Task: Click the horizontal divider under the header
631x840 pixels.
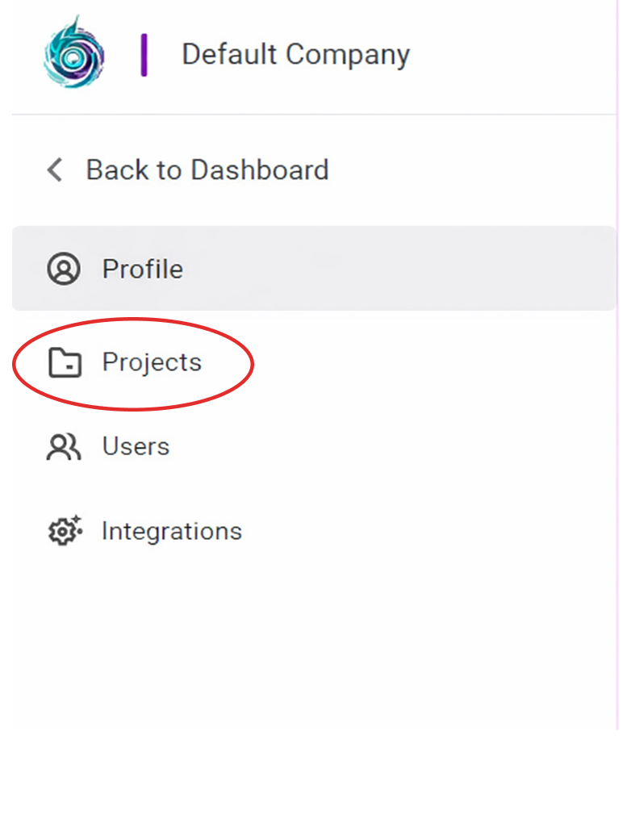Action: [315, 115]
